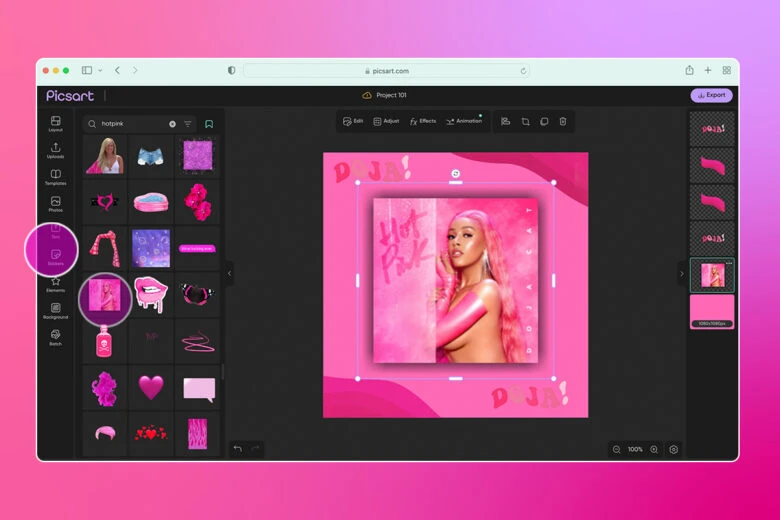Image resolution: width=780 pixels, height=520 pixels.
Task: Click the Crop icon in top toolbar
Action: pyautogui.click(x=525, y=121)
